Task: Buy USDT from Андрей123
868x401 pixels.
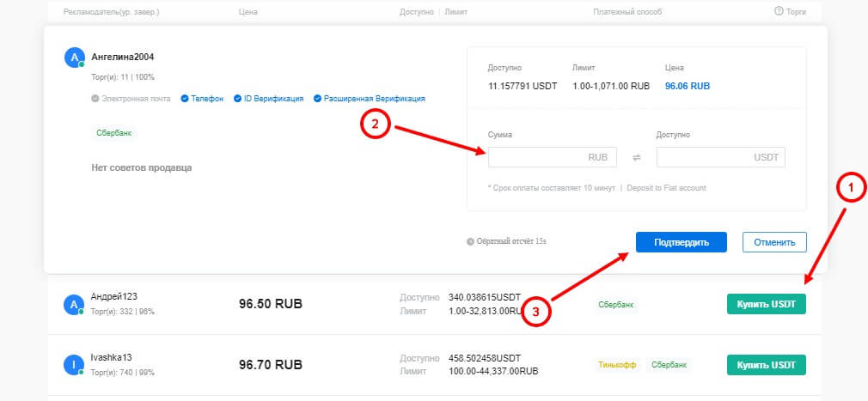Action: click(767, 304)
